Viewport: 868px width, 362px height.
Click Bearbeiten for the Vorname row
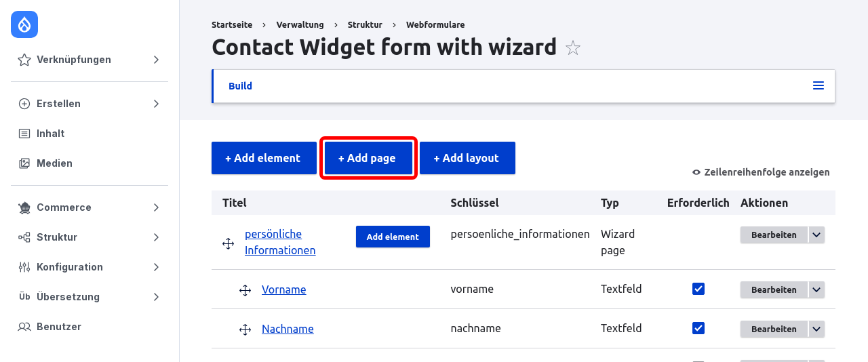[774, 289]
